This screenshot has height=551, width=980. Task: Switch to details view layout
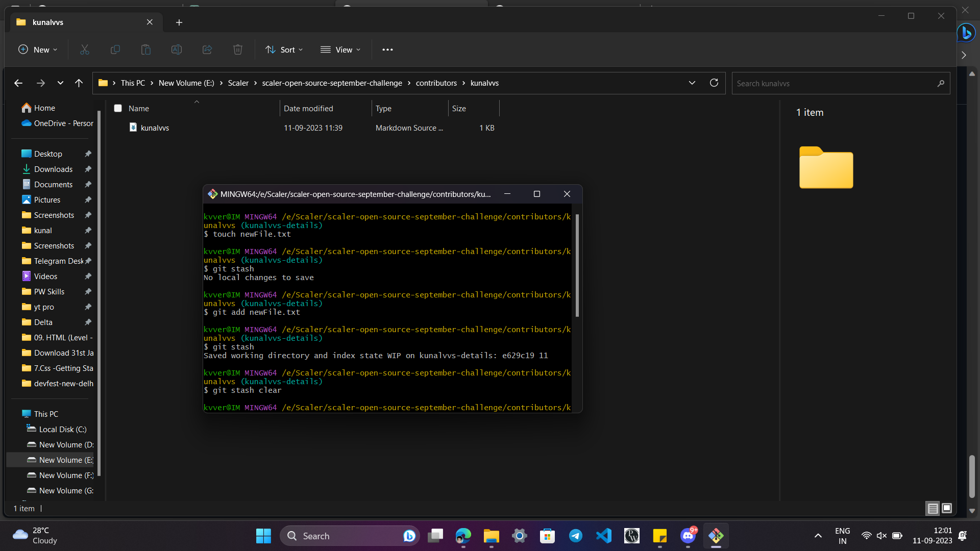933,508
